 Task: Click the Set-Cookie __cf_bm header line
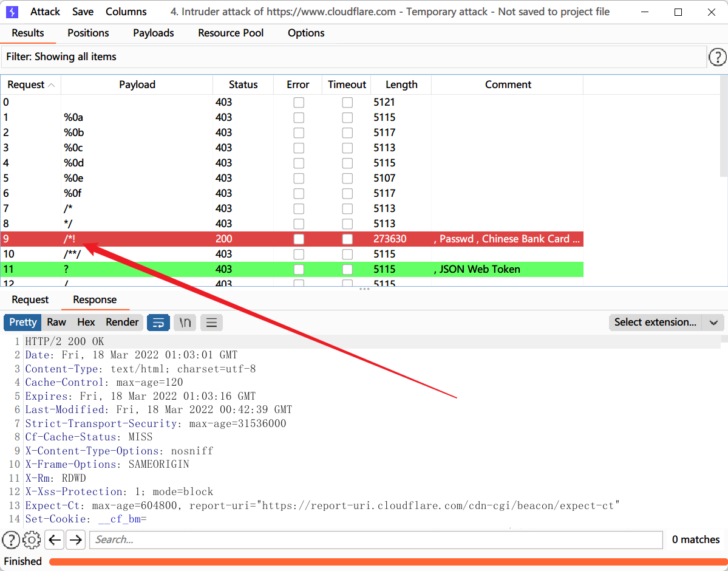pyautogui.click(x=86, y=519)
